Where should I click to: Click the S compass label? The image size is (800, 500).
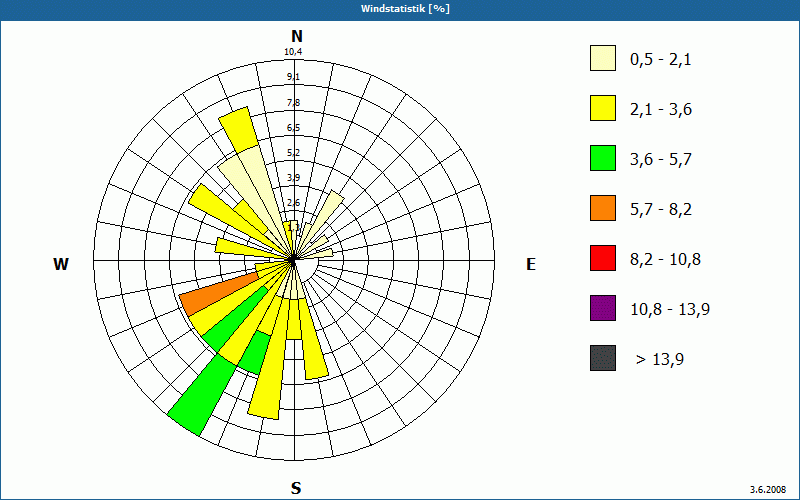(296, 488)
